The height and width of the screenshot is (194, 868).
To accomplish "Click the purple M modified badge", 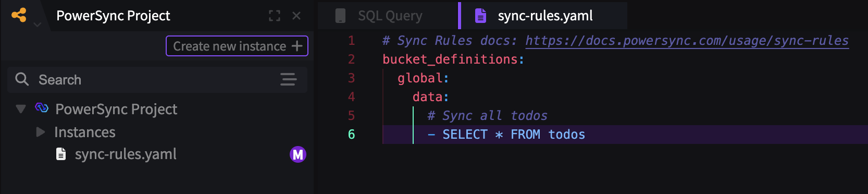I will click(x=298, y=154).
